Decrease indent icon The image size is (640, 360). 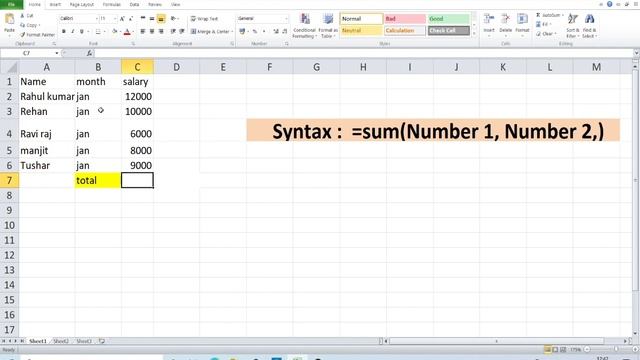(x=173, y=31)
